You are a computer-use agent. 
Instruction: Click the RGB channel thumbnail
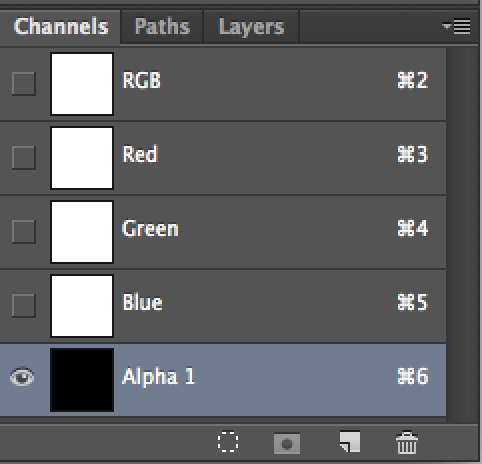(82, 84)
